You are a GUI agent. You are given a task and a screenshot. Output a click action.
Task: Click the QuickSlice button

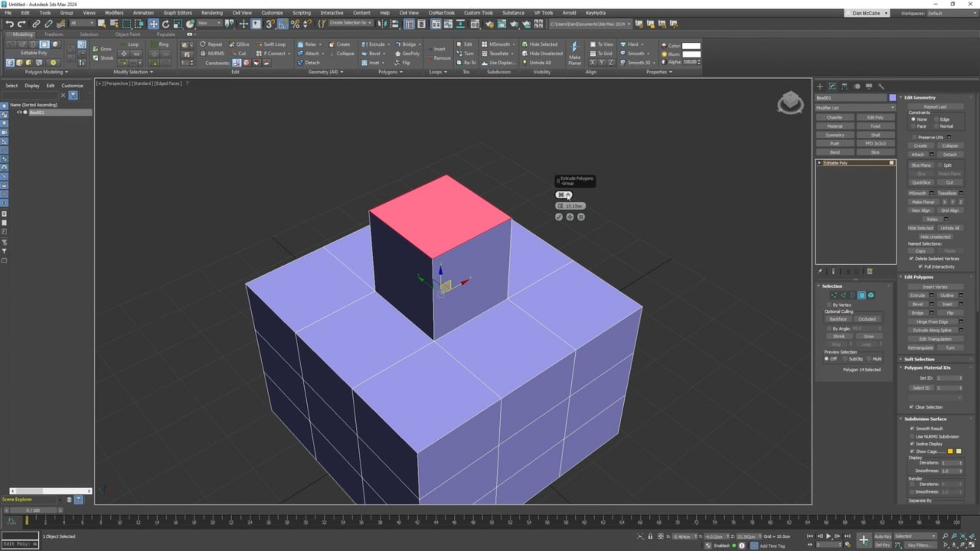pos(921,182)
